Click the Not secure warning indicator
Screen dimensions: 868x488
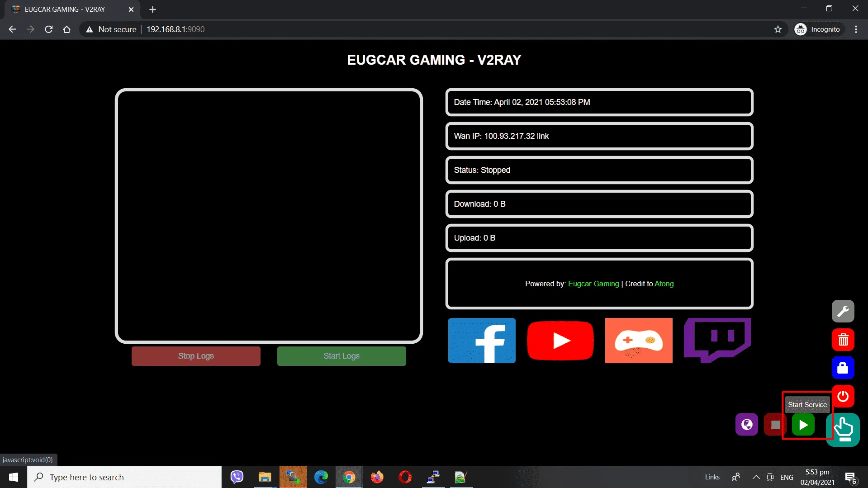(111, 29)
